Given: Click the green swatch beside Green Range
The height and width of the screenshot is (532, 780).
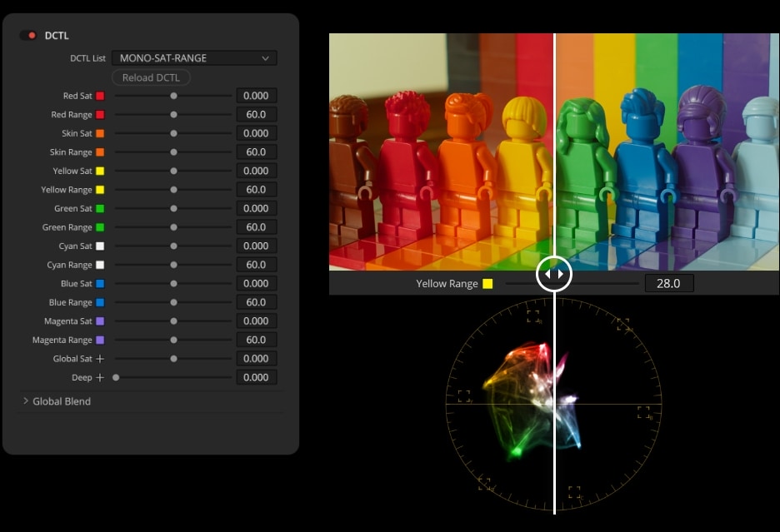Looking at the screenshot, I should pos(100,227).
